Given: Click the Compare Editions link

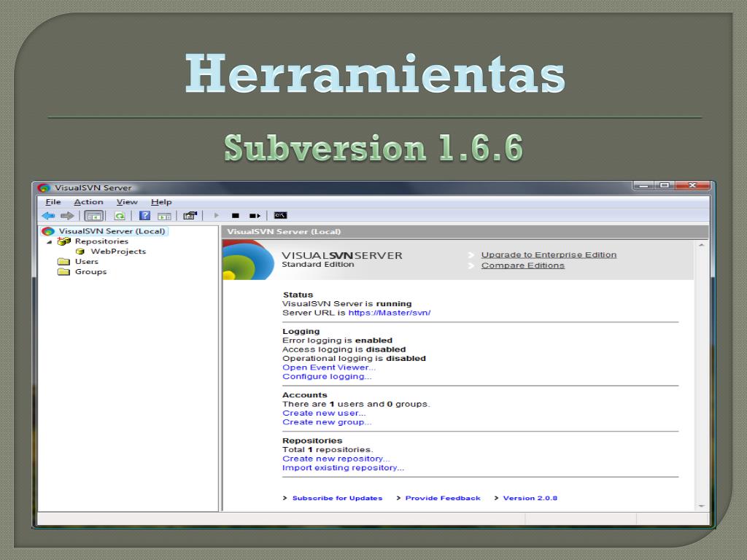Looking at the screenshot, I should point(522,265).
